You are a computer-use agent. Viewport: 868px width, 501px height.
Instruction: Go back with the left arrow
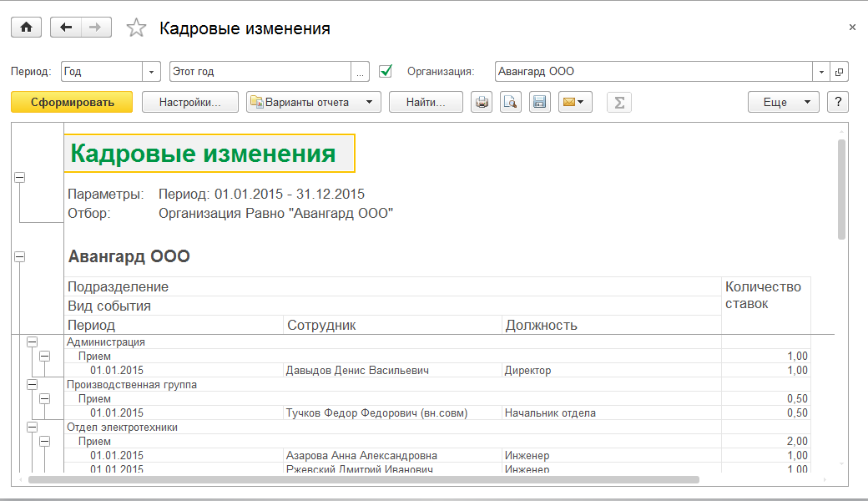(x=66, y=28)
